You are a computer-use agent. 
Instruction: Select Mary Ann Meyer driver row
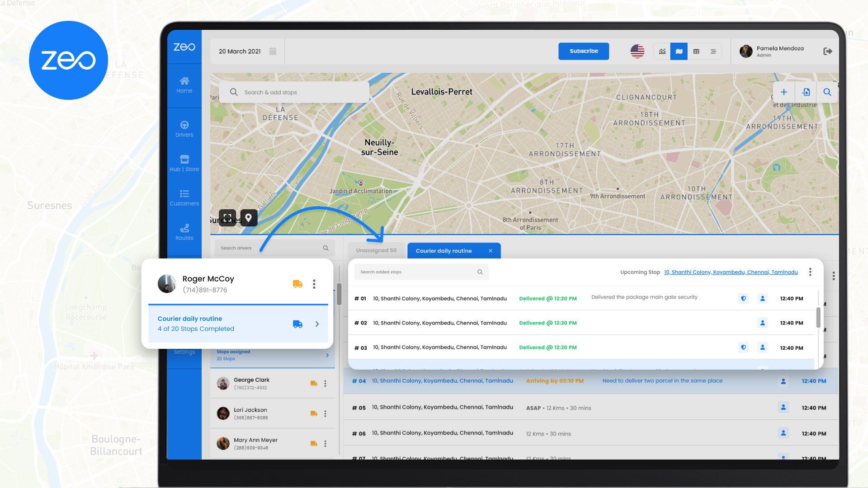click(273, 444)
